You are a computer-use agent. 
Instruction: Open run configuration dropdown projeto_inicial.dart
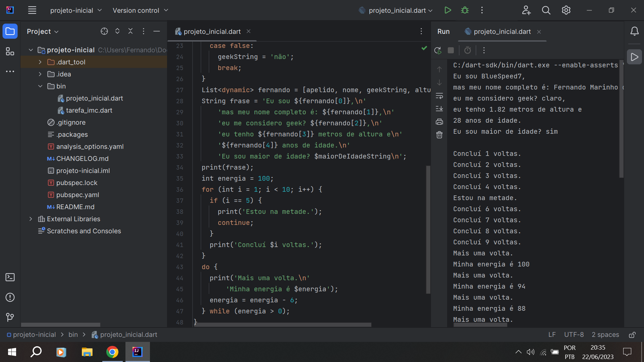click(x=396, y=10)
